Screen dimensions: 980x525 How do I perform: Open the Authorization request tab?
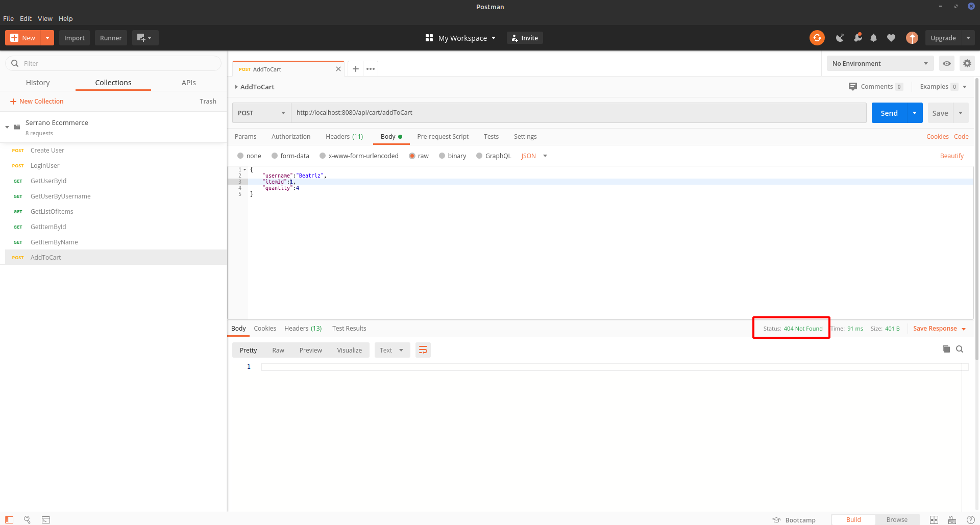(291, 137)
